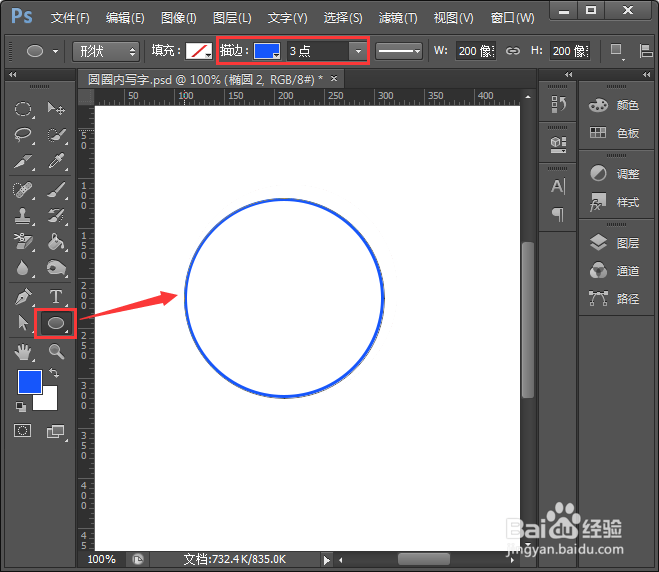Toggle link between width and height

point(513,51)
